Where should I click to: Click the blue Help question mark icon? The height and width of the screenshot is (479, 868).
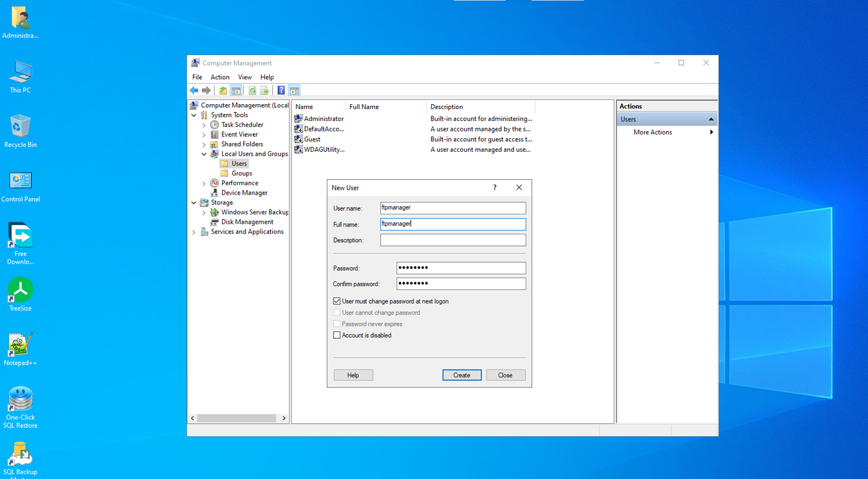(281, 90)
